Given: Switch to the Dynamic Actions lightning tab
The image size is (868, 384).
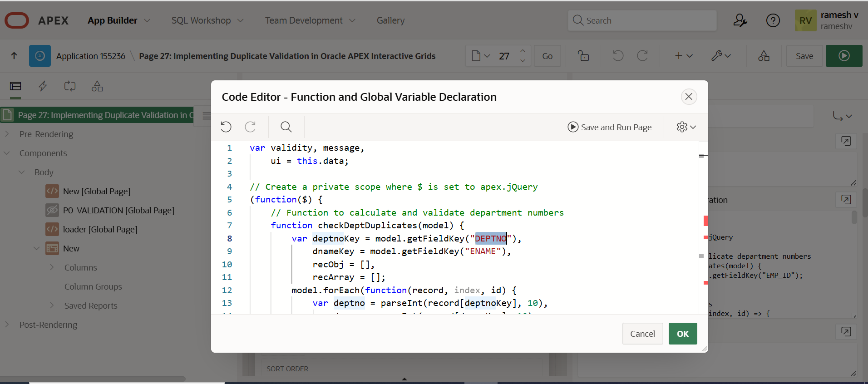Looking at the screenshot, I should [43, 86].
